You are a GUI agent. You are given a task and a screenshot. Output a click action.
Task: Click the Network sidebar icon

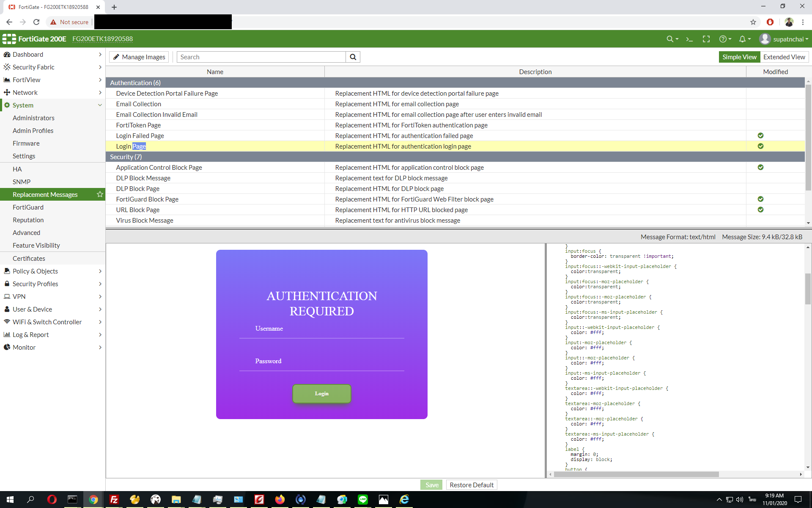tap(7, 93)
